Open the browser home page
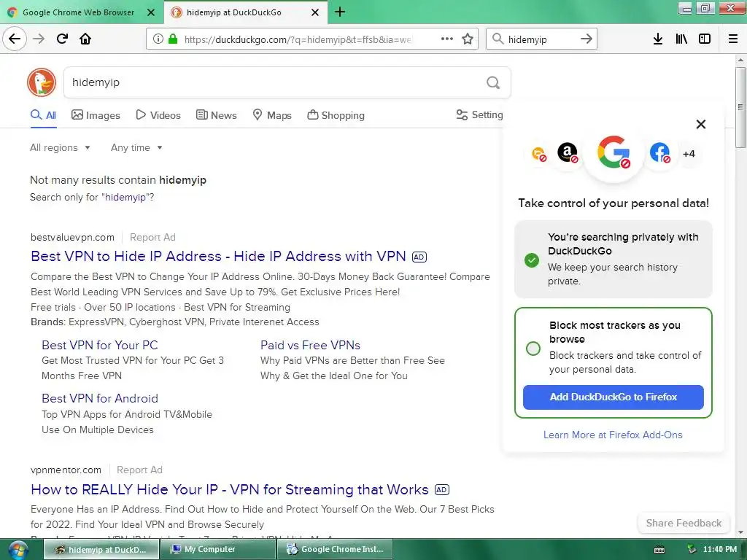Image resolution: width=747 pixels, height=560 pixels. tap(85, 39)
